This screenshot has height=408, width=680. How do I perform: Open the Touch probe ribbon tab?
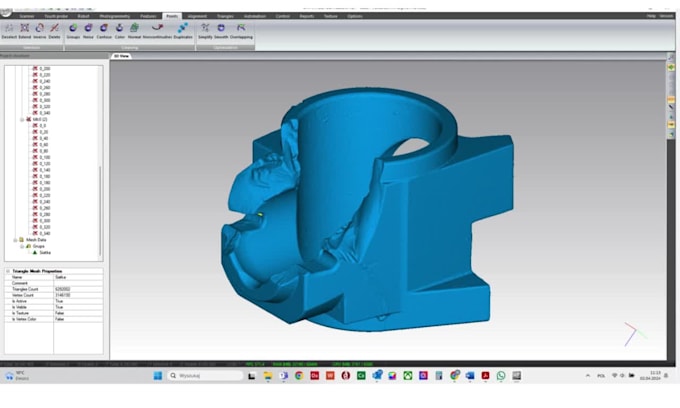click(56, 16)
